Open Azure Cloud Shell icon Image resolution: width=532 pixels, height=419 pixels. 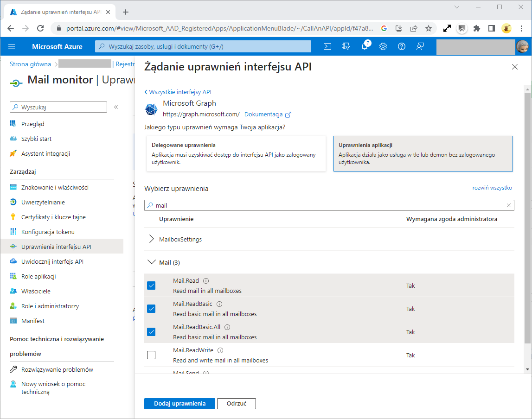click(x=327, y=46)
